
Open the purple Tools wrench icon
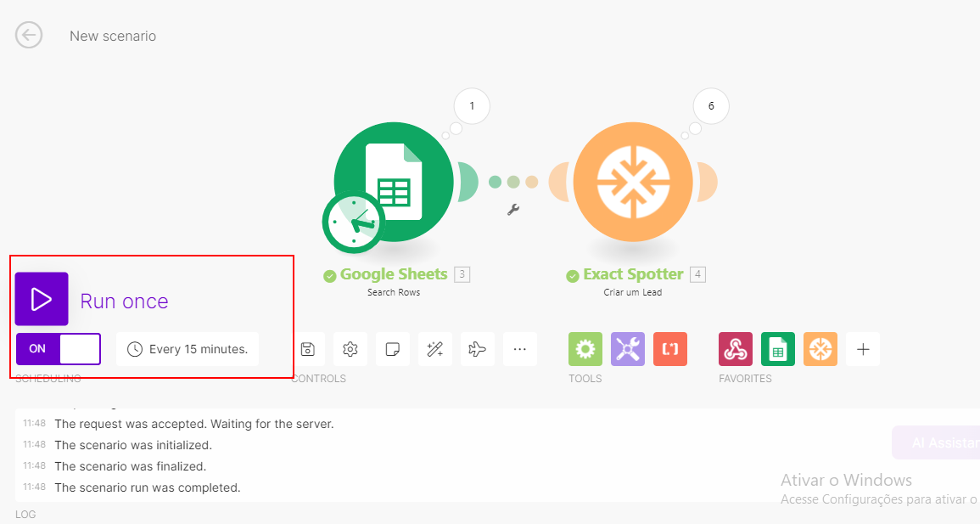[628, 349]
